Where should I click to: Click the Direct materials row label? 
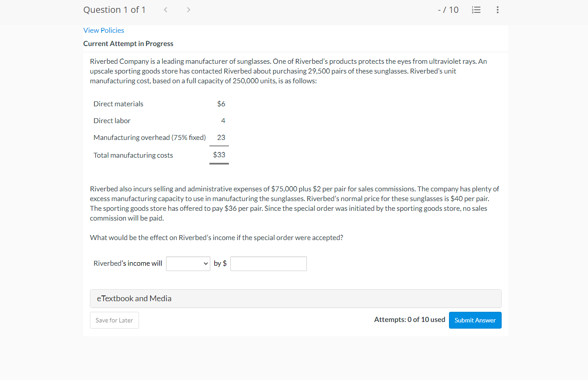tap(118, 104)
